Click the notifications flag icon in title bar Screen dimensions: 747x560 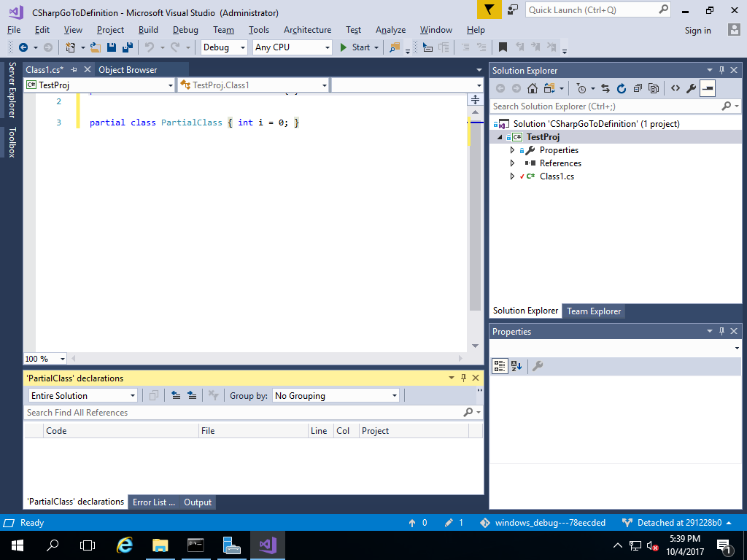489,9
